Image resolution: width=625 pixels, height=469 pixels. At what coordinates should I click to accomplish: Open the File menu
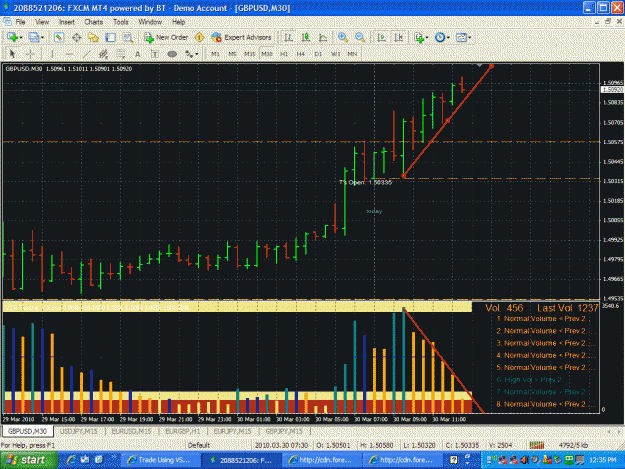pyautogui.click(x=20, y=22)
